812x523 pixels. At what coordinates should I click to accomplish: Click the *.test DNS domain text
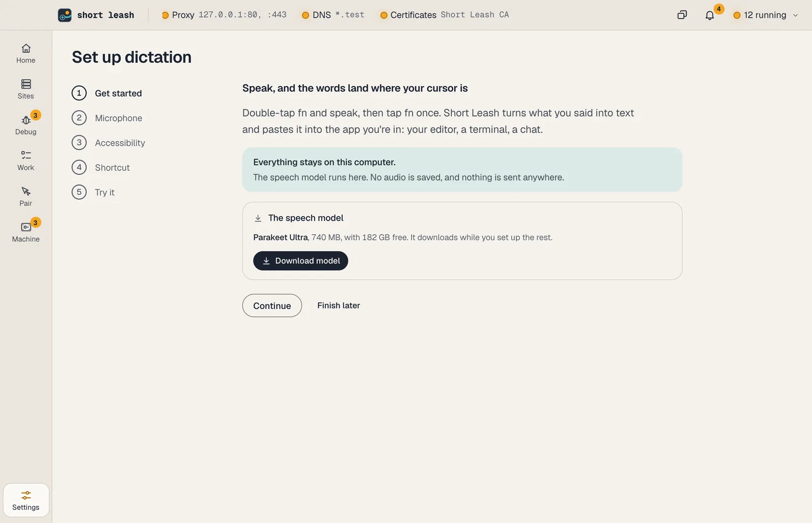(x=350, y=15)
